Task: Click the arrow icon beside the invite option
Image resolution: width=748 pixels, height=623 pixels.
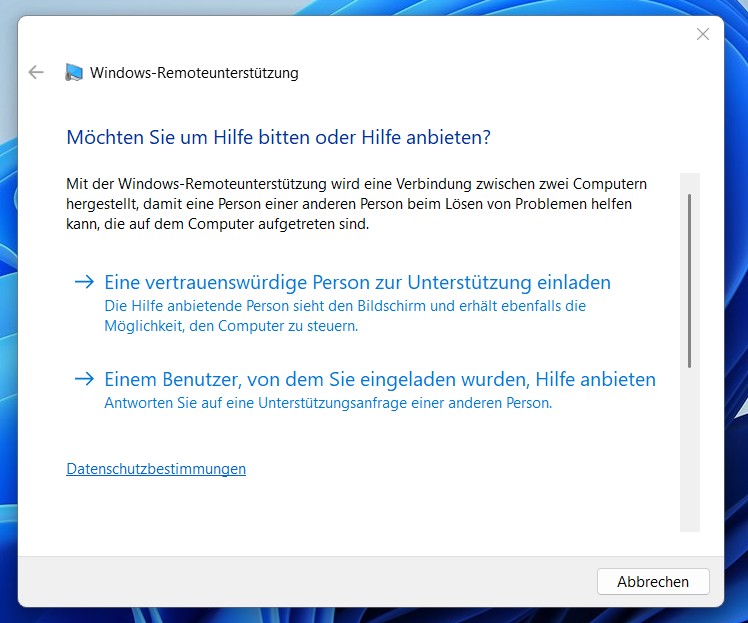Action: tap(84, 282)
